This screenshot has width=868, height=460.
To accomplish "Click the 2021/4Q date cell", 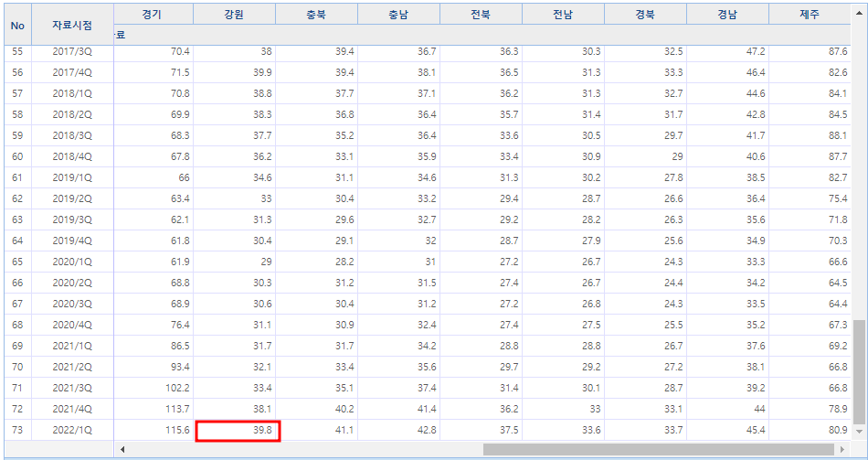I will point(72,410).
